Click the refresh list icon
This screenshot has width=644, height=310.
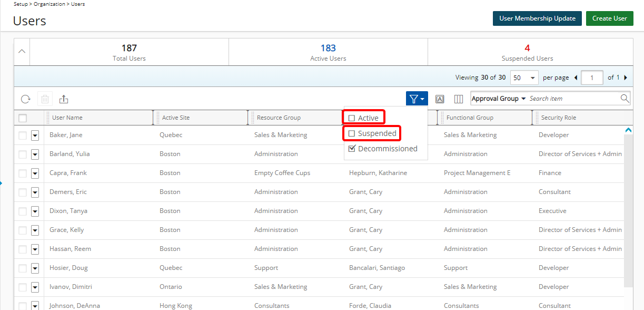point(25,99)
